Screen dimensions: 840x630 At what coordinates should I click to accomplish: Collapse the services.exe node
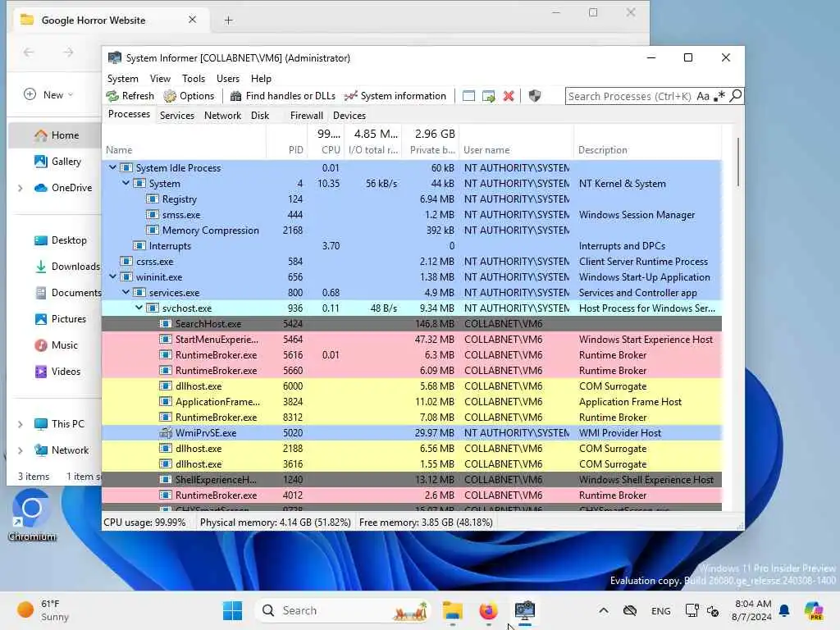coord(126,293)
